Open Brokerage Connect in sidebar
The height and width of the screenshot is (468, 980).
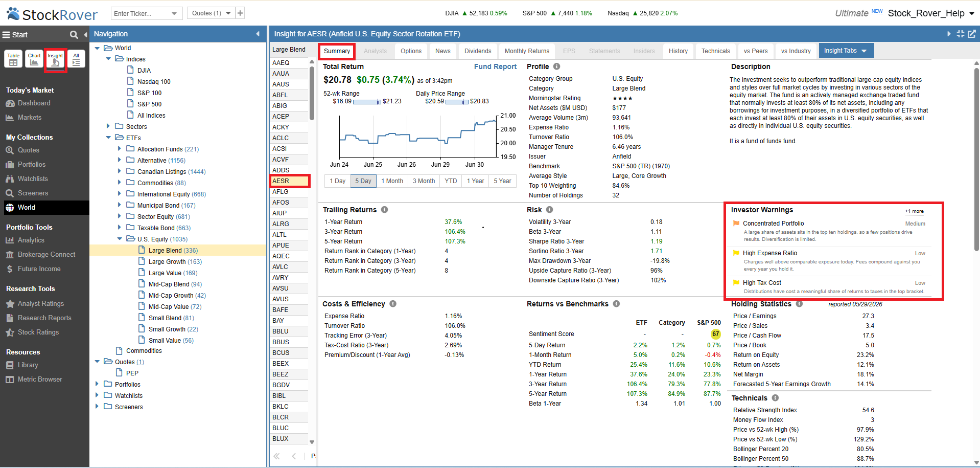click(x=46, y=255)
